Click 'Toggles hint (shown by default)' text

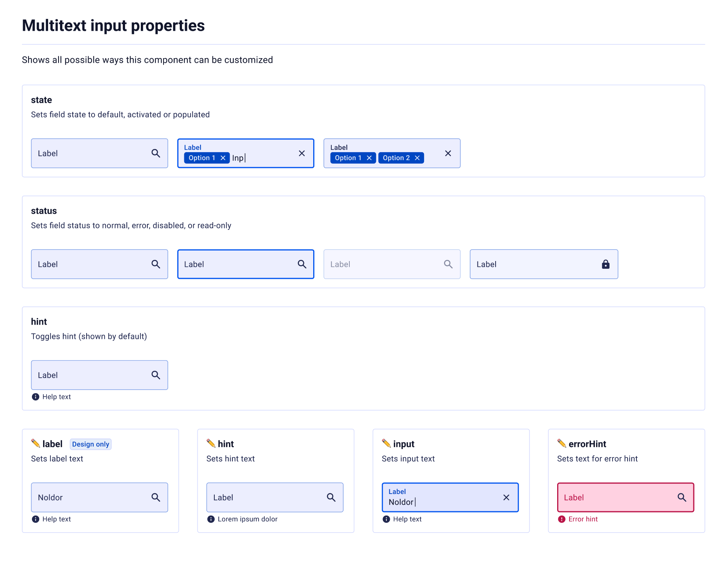tap(89, 337)
